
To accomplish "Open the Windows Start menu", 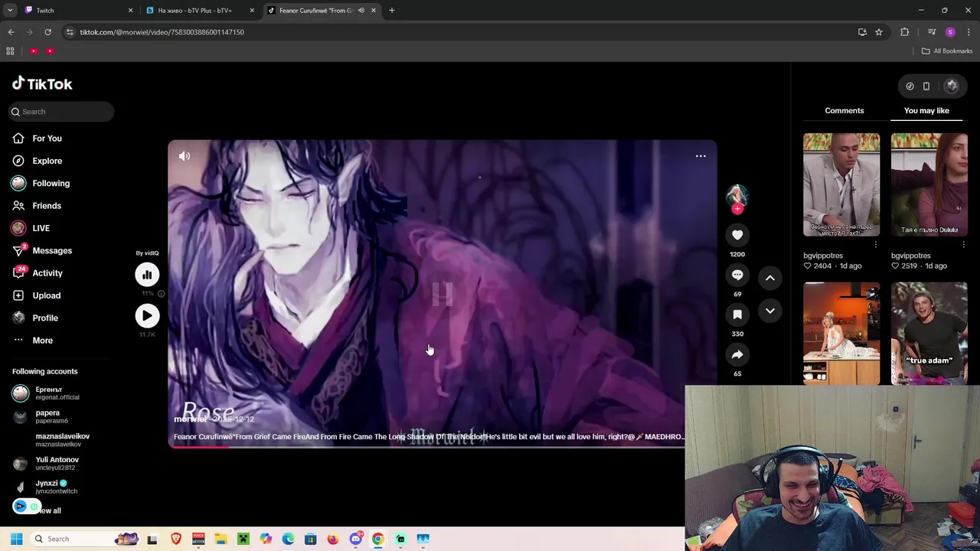I will (16, 539).
